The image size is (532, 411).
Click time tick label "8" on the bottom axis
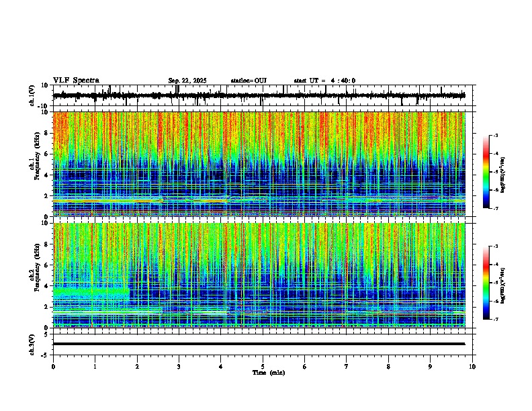pos(388,367)
